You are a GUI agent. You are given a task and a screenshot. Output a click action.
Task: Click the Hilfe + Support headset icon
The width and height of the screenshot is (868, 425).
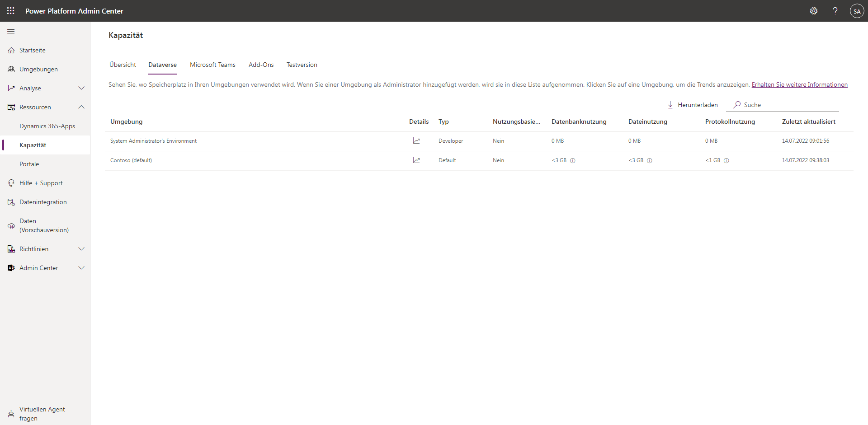click(11, 183)
